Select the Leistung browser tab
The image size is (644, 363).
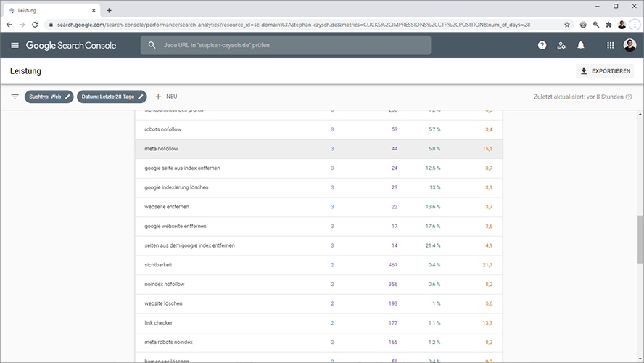pyautogui.click(x=51, y=11)
